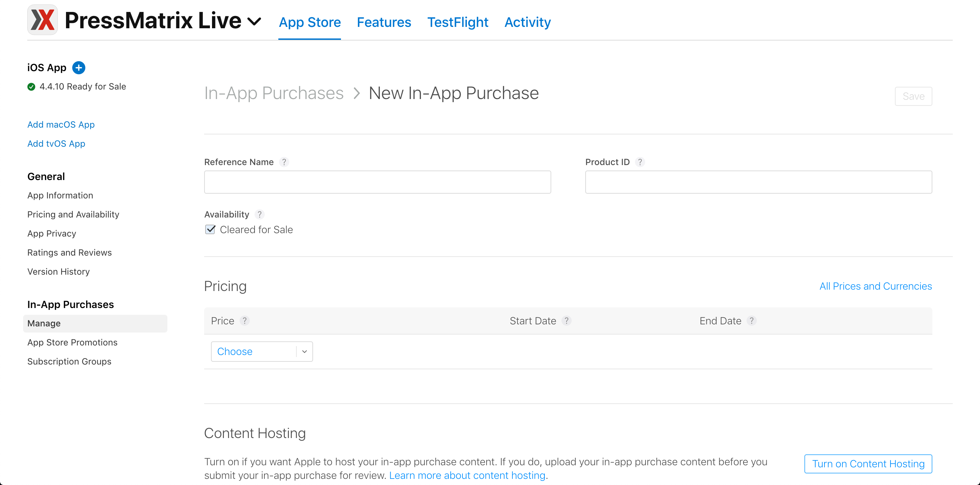The width and height of the screenshot is (980, 485).
Task: Open Pricing and Availability in sidebar
Action: click(73, 214)
